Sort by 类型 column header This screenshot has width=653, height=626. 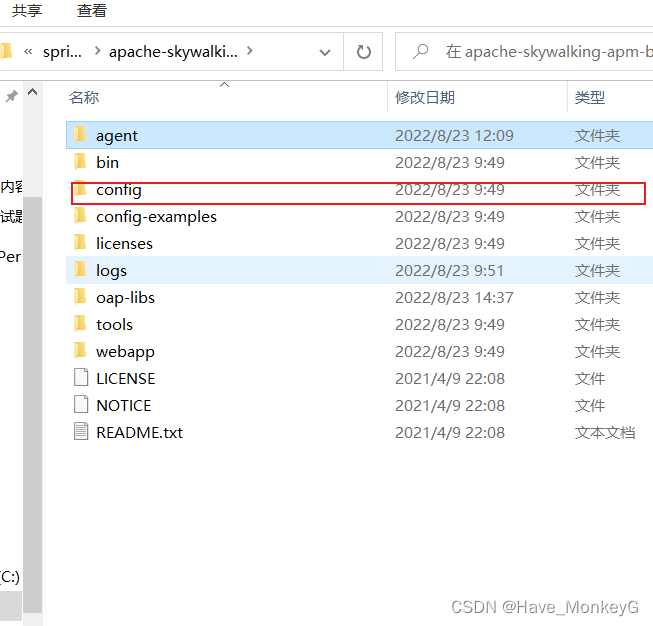coord(590,97)
